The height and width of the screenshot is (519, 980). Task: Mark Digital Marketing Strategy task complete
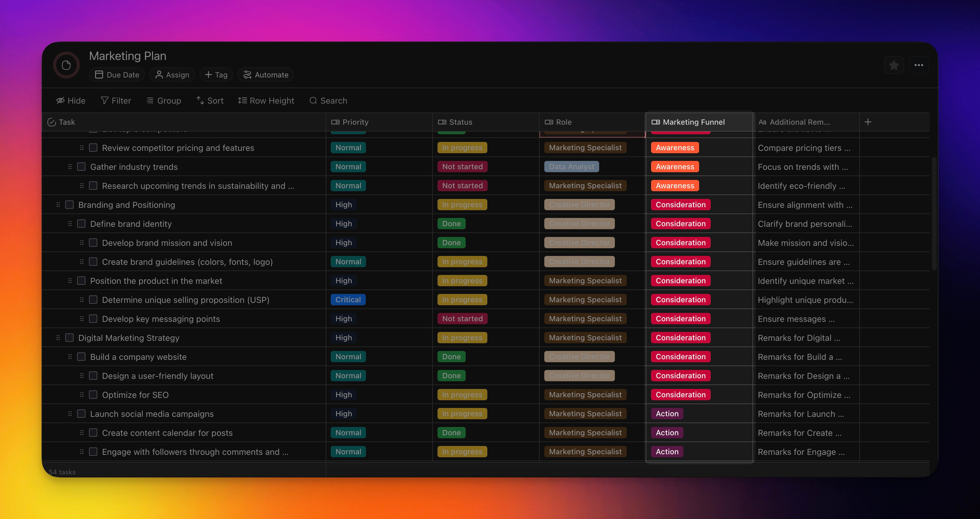point(69,338)
